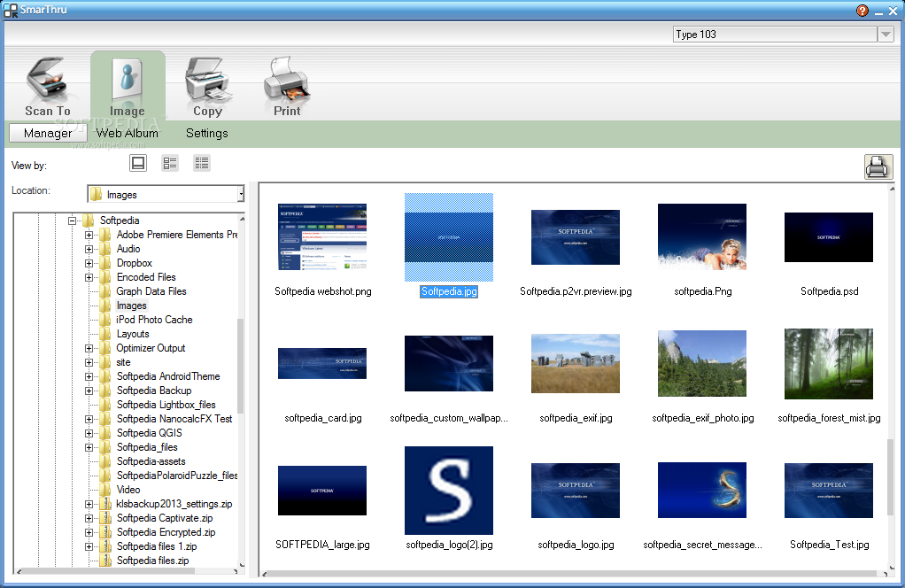Select the softpedia.Png thumbnail

(x=702, y=236)
